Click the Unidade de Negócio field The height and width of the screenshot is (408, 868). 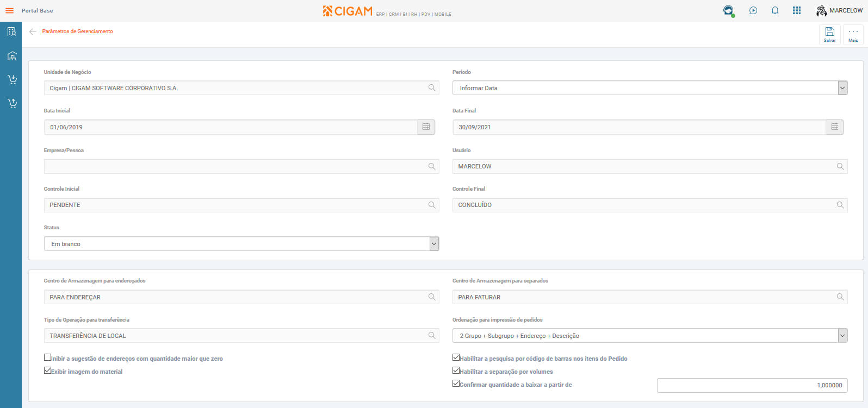[241, 88]
